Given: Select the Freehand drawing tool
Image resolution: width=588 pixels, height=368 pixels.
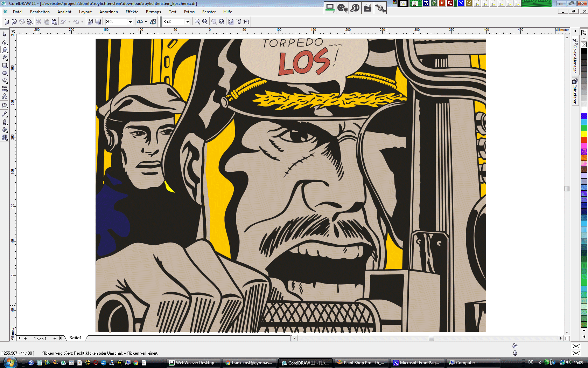Looking at the screenshot, I should pos(5,57).
